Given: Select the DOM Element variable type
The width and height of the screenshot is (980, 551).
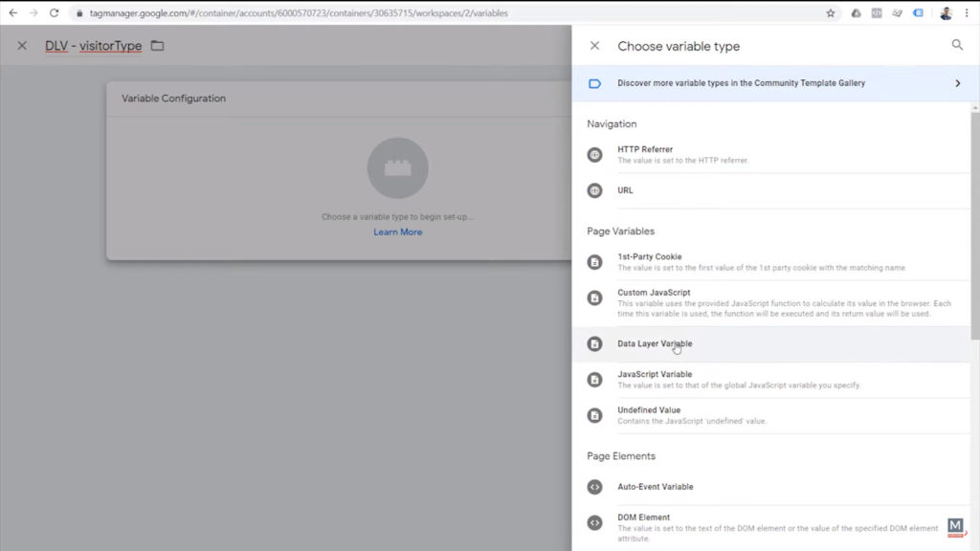Looking at the screenshot, I should (x=644, y=518).
